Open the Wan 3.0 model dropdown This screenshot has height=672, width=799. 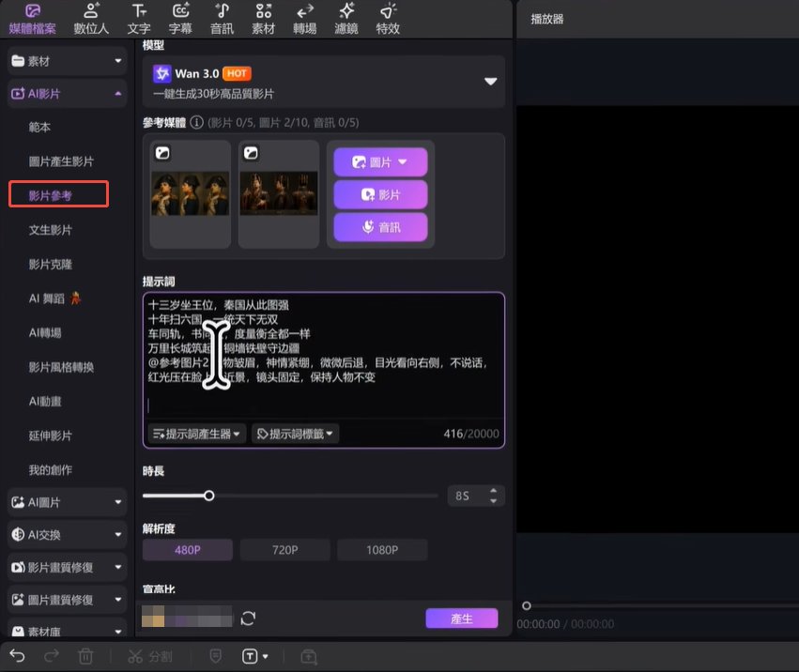(324, 82)
